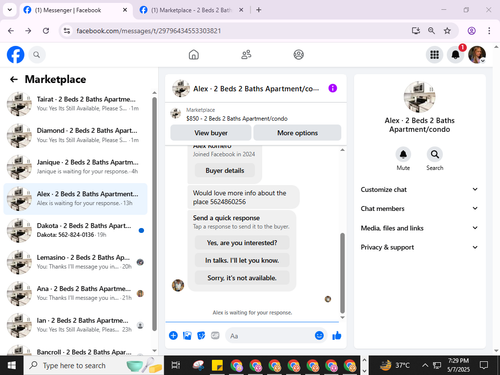
Task: Attach a file using the photo icon
Action: (187, 335)
